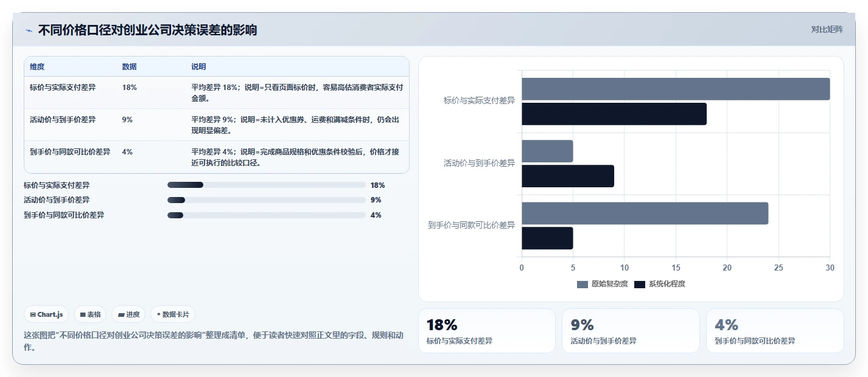Click progress bar for 标价与实际支付差异
The image size is (868, 377).
click(267, 185)
